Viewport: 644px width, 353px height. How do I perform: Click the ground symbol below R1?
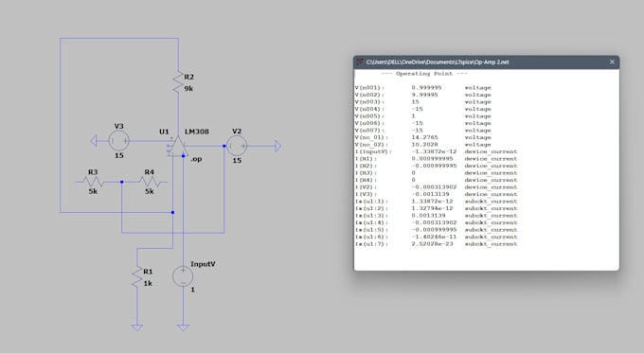coord(137,327)
